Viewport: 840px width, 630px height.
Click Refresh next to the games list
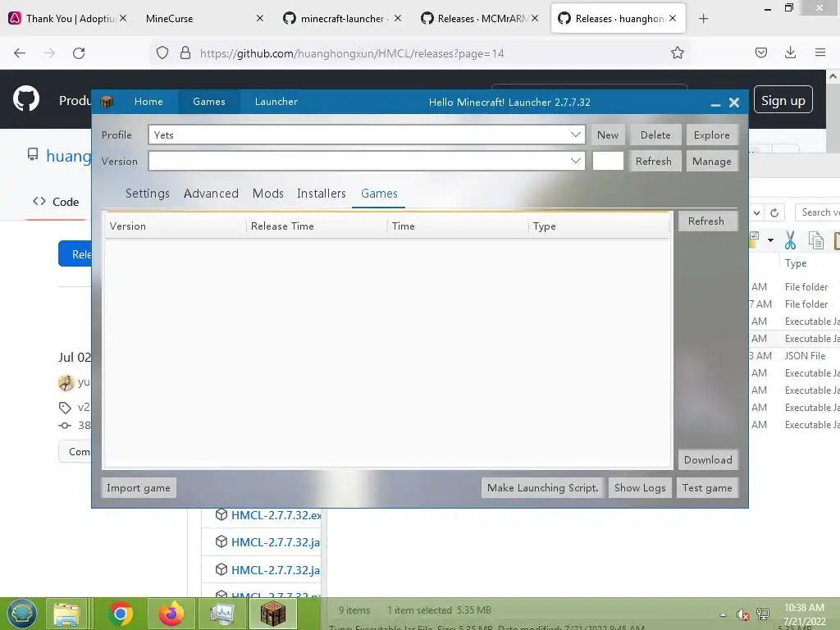706,221
